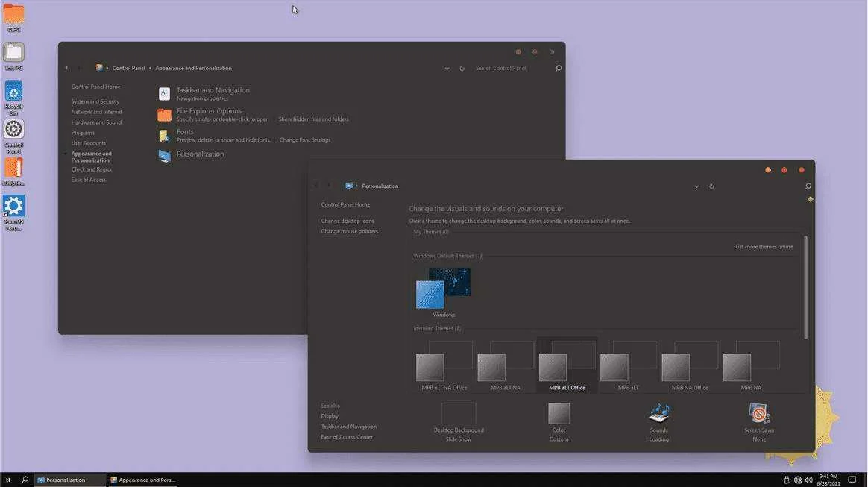
Task: Click Get more themes online link
Action: coord(764,247)
